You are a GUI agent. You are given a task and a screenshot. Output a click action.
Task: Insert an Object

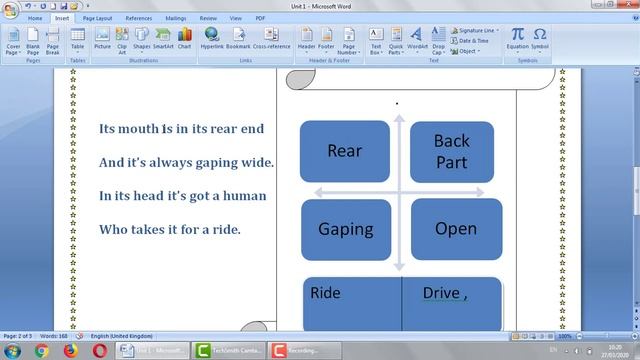coord(466,51)
